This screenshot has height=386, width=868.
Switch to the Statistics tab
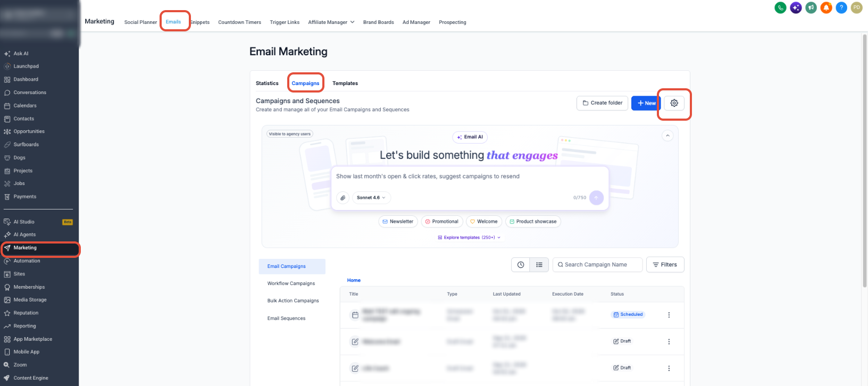[267, 83]
